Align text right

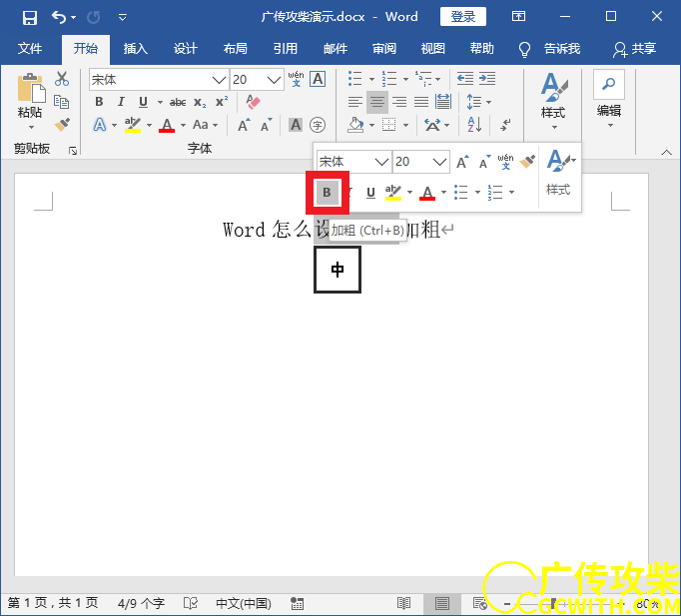399,102
